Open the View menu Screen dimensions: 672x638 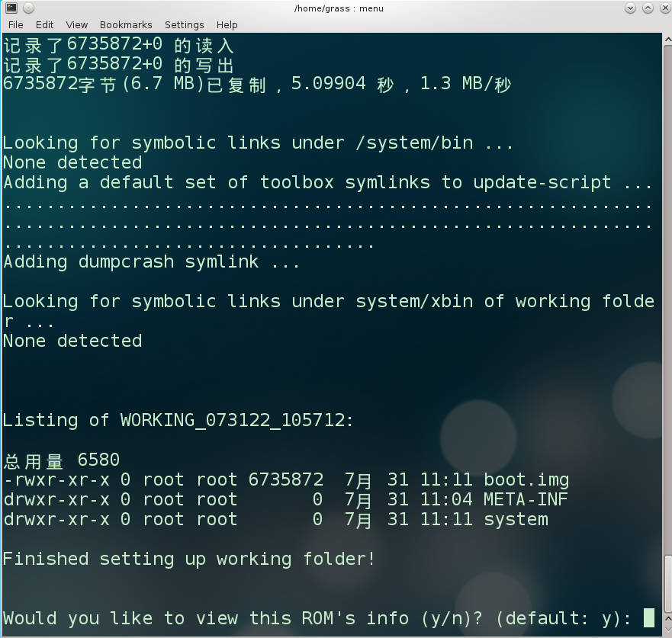(x=76, y=24)
